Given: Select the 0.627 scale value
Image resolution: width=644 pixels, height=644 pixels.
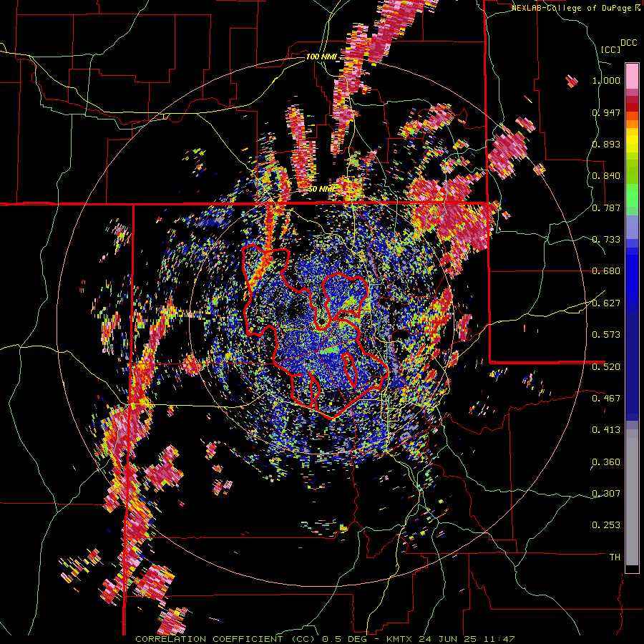Looking at the screenshot, I should pyautogui.click(x=606, y=303).
